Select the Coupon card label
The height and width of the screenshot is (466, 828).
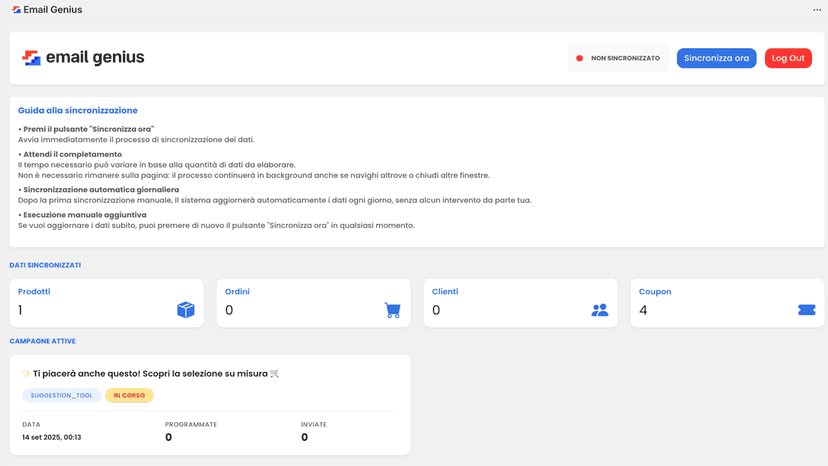pos(655,292)
